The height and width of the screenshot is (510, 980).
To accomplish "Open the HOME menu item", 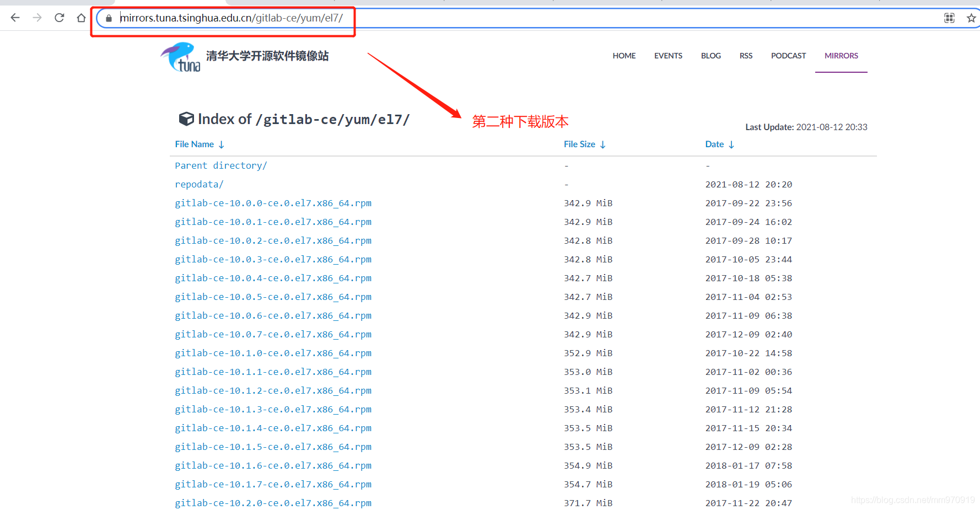I will (624, 56).
